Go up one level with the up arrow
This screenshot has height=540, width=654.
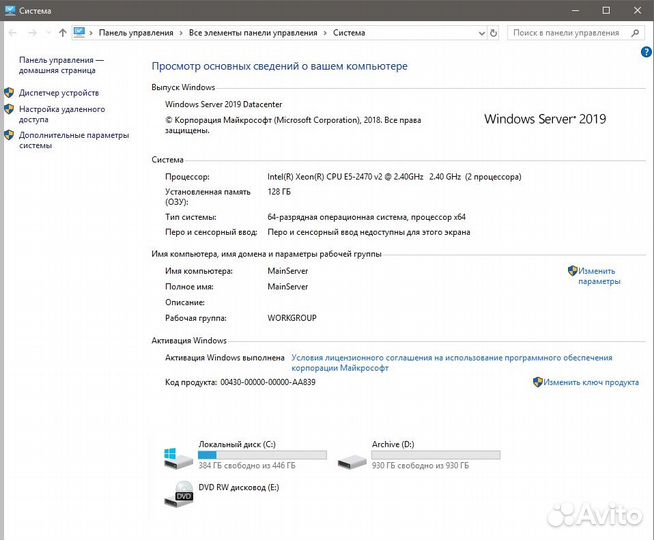tap(63, 33)
